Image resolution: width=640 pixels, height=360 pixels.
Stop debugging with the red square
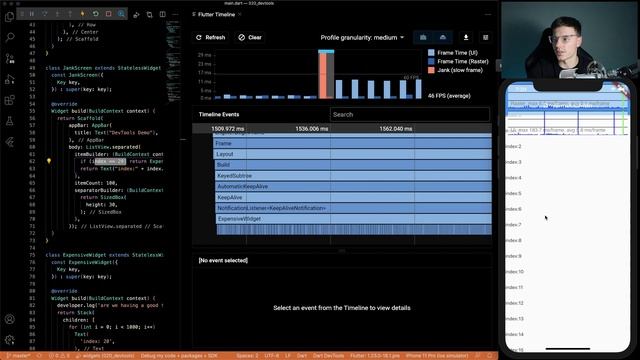[x=109, y=14]
